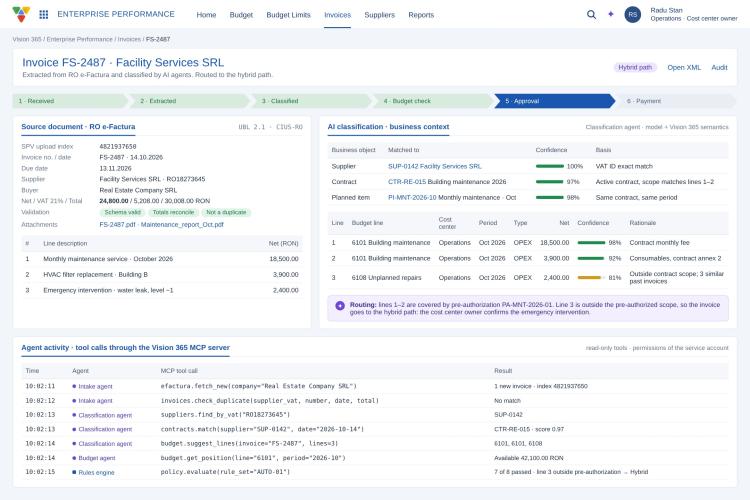Click the Net column header in classification table

point(564,223)
